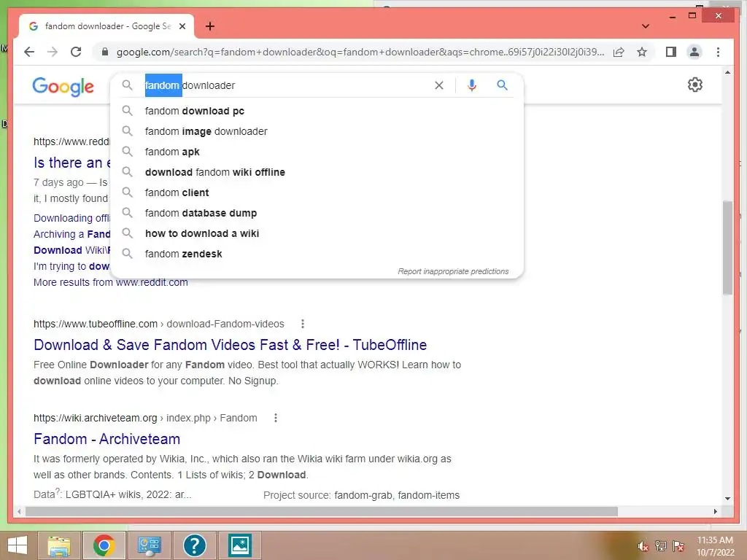Open a new tab with plus button
Viewport: 747px width, 560px height.
click(x=209, y=26)
